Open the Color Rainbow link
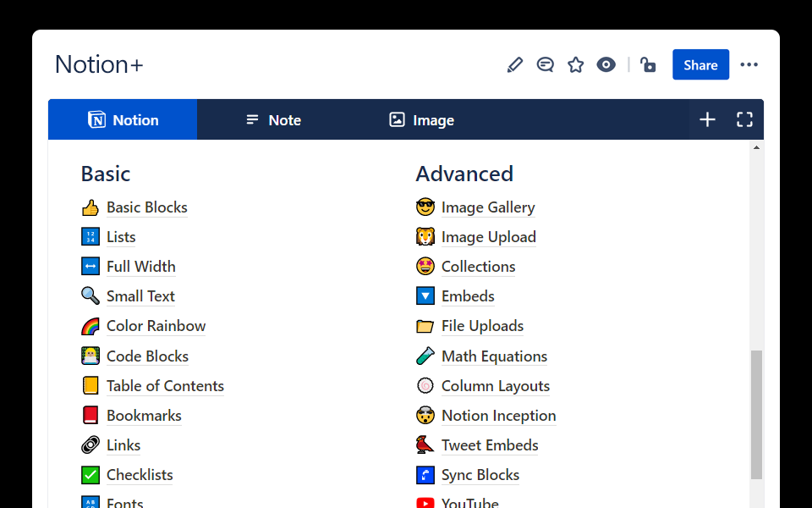 click(x=156, y=325)
